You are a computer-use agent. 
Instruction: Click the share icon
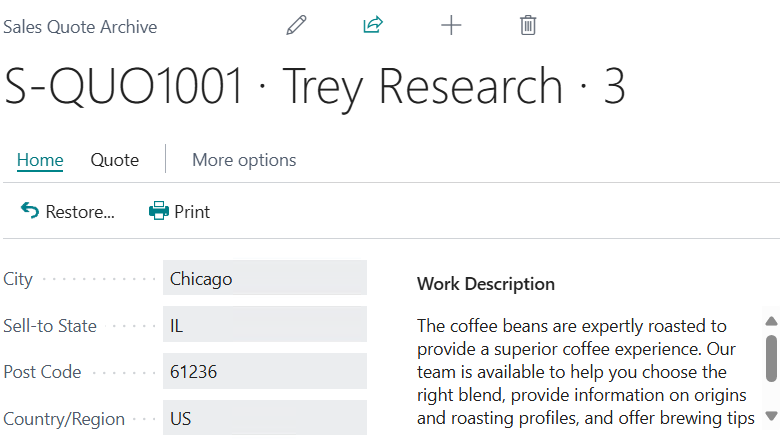click(x=373, y=26)
